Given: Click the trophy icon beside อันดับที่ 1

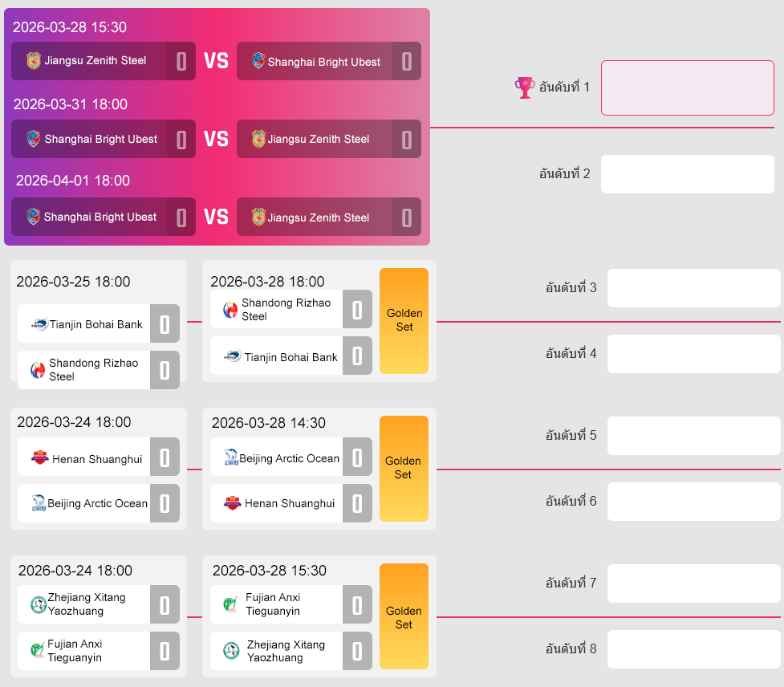Looking at the screenshot, I should pyautogui.click(x=525, y=87).
